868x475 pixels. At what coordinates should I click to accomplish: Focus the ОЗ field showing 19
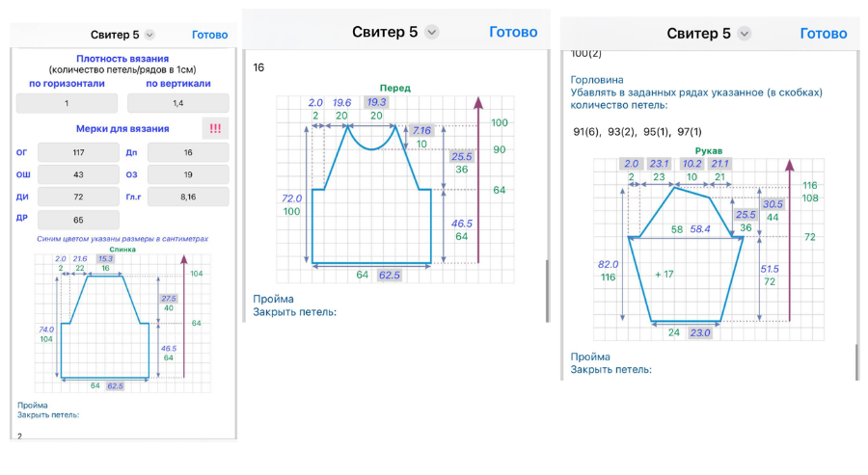point(188,174)
